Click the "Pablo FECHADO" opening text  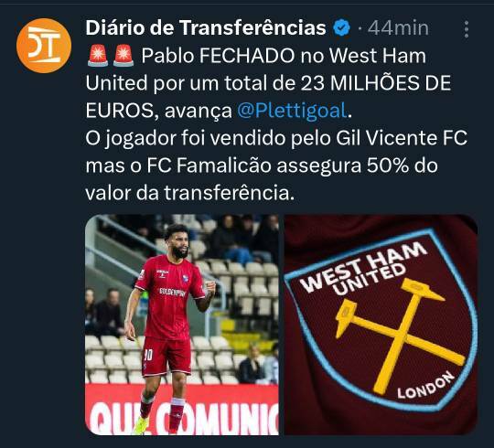[218, 56]
